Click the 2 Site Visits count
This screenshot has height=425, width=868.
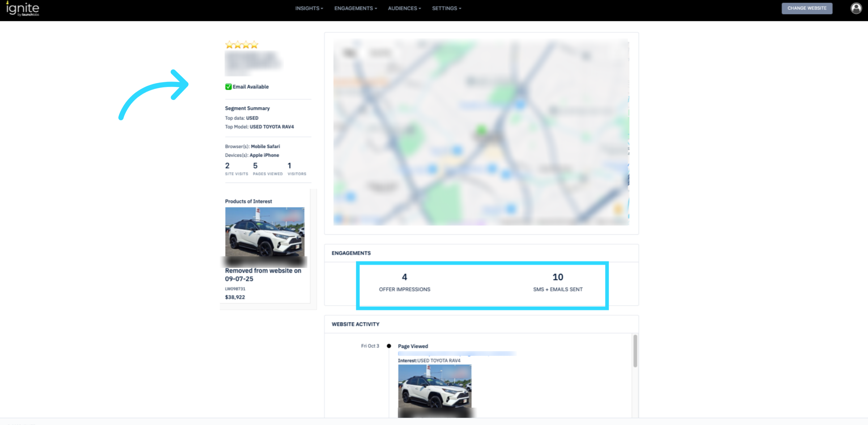pyautogui.click(x=227, y=166)
